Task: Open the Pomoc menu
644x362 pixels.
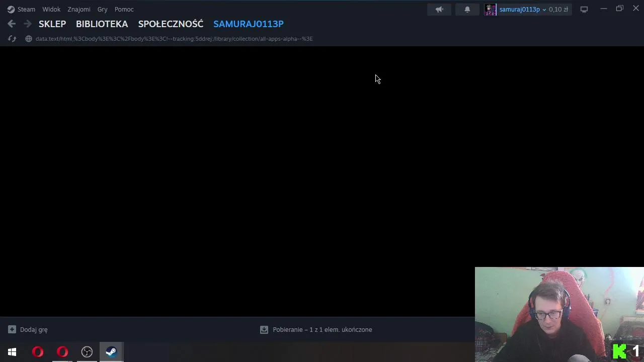Action: click(x=124, y=10)
